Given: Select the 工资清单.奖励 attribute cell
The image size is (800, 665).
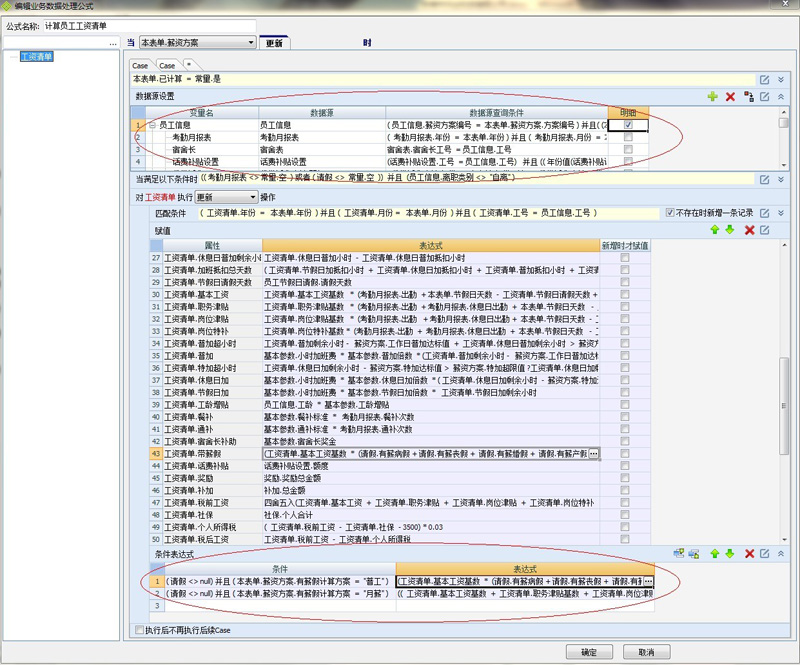Looking at the screenshot, I should coord(212,478).
